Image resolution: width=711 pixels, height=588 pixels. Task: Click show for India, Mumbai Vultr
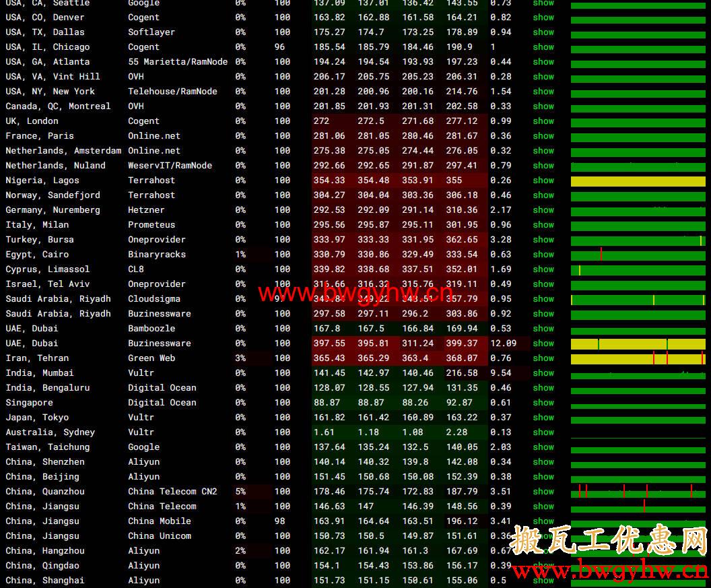[x=543, y=373]
